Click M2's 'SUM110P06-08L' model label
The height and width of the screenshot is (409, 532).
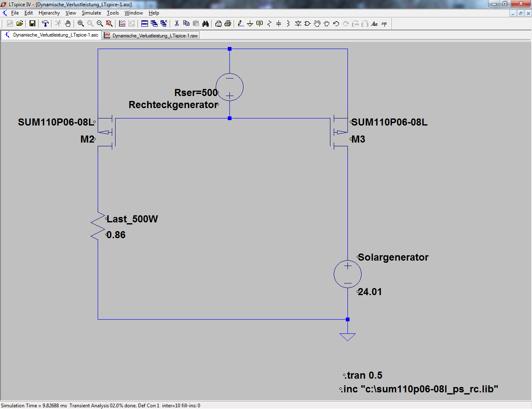pos(56,122)
